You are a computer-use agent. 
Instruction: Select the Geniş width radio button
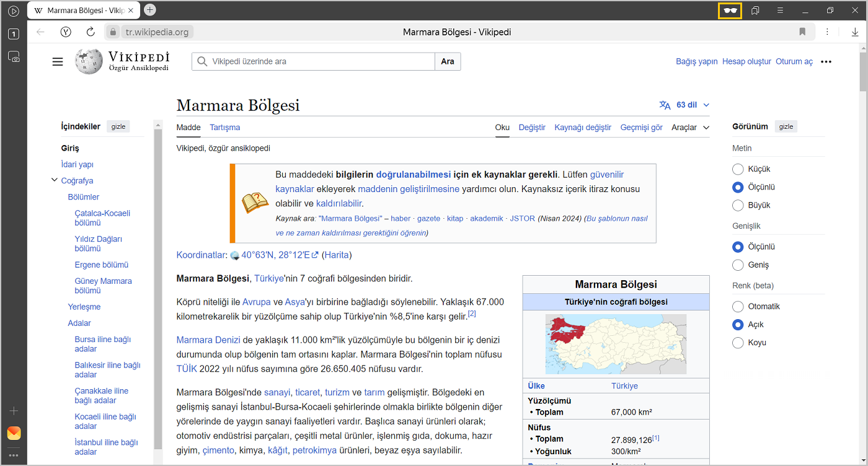[738, 265]
